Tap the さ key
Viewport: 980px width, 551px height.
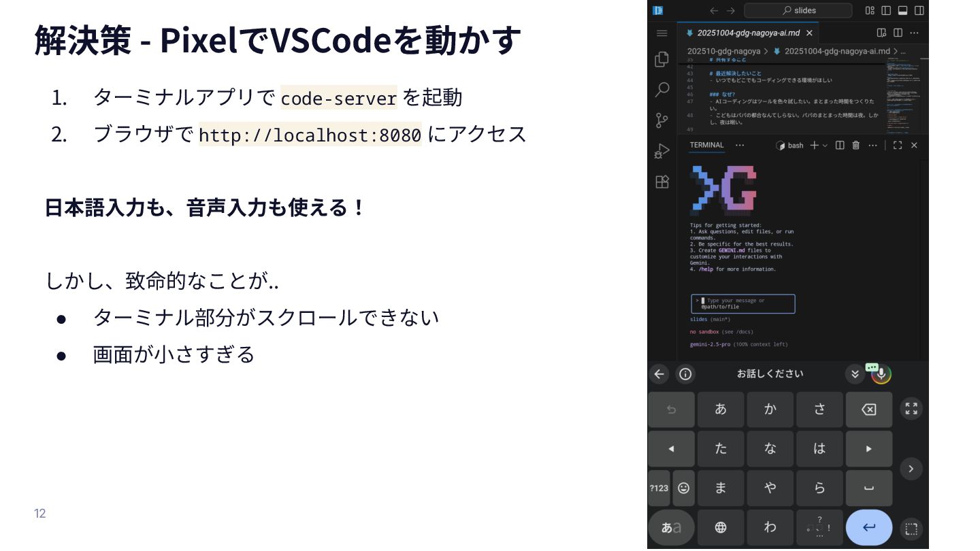click(819, 410)
